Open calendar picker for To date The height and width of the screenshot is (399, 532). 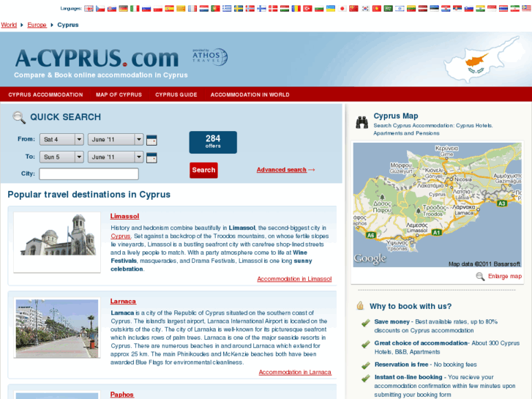pos(151,157)
